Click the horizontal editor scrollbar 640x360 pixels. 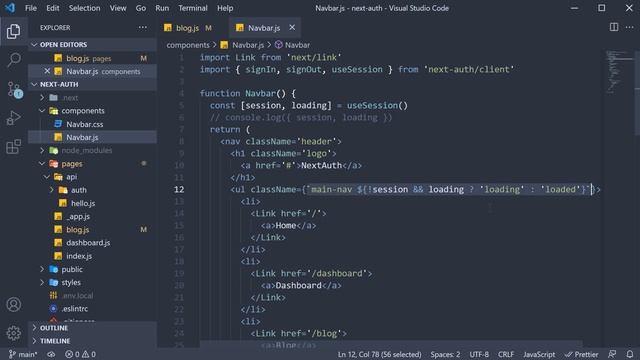point(391,344)
